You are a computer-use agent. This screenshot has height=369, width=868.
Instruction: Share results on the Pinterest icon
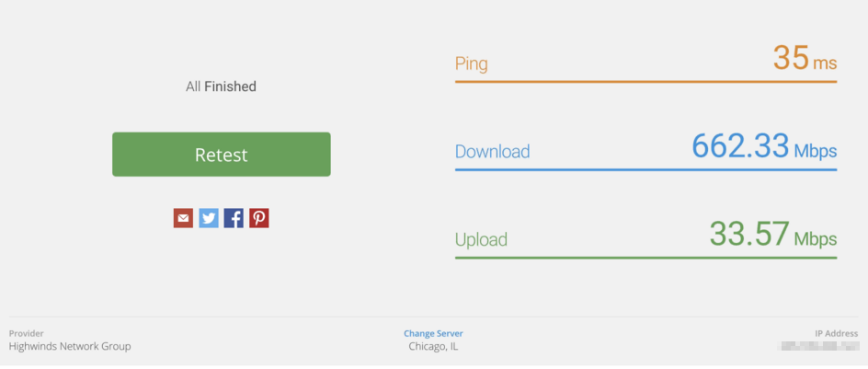[x=259, y=218]
